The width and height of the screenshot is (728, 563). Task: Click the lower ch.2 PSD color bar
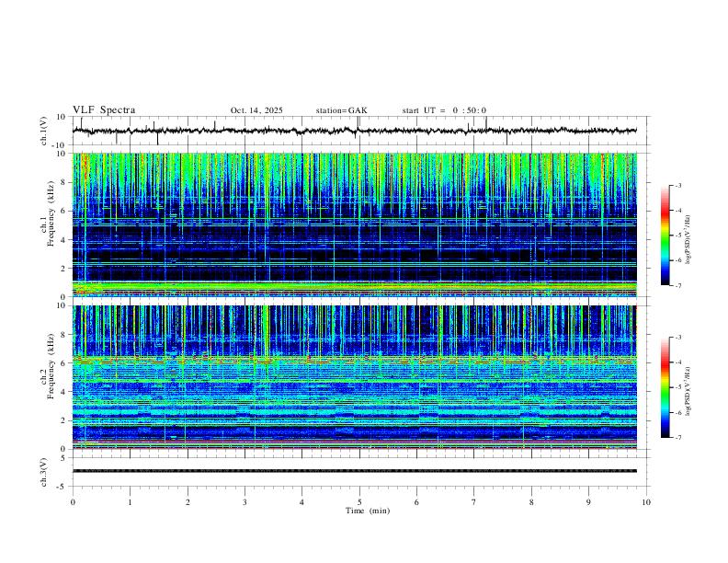pos(665,387)
